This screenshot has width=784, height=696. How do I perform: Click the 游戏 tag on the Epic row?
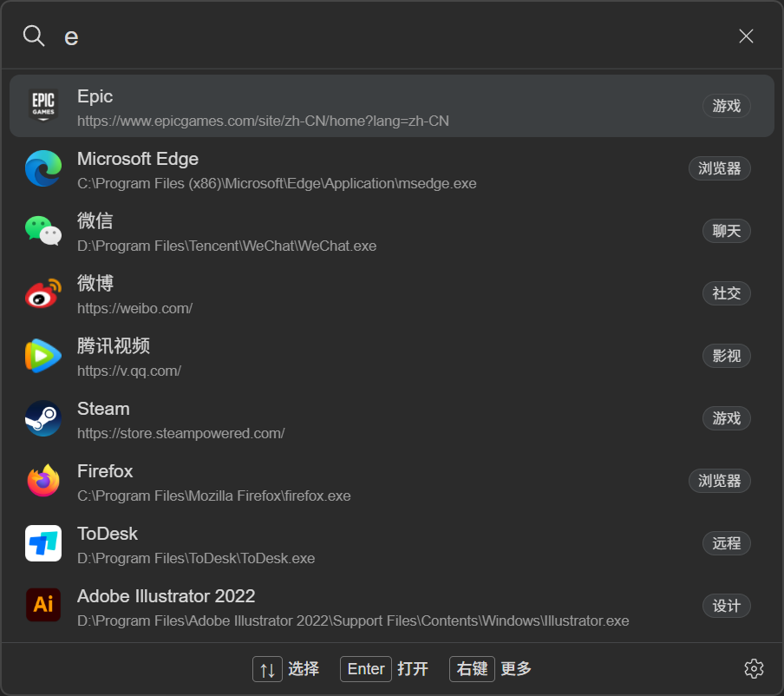pos(727,106)
